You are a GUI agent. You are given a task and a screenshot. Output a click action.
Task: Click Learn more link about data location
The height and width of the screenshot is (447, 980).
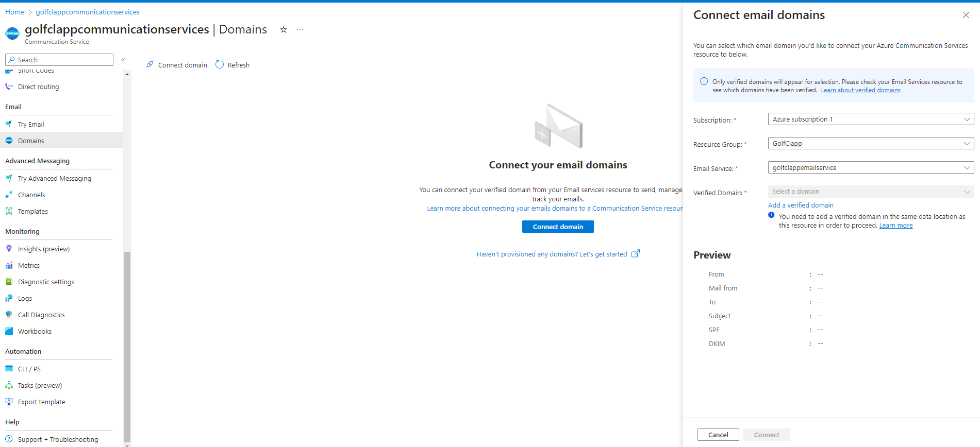[896, 226]
